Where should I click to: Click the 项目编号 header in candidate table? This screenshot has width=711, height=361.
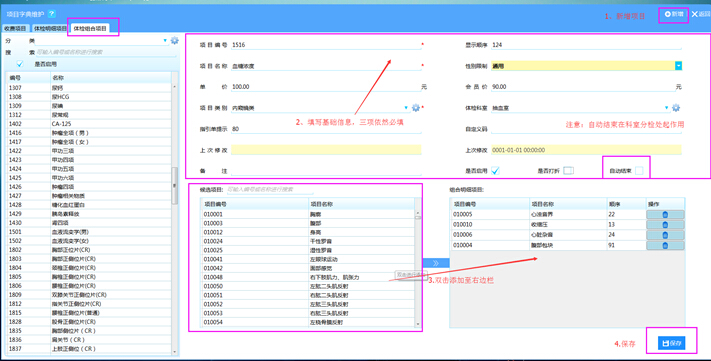254,204
